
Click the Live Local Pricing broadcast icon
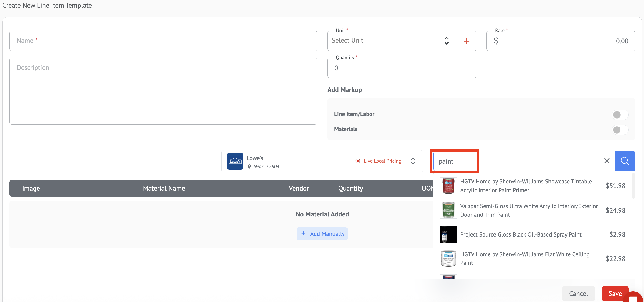(x=358, y=161)
